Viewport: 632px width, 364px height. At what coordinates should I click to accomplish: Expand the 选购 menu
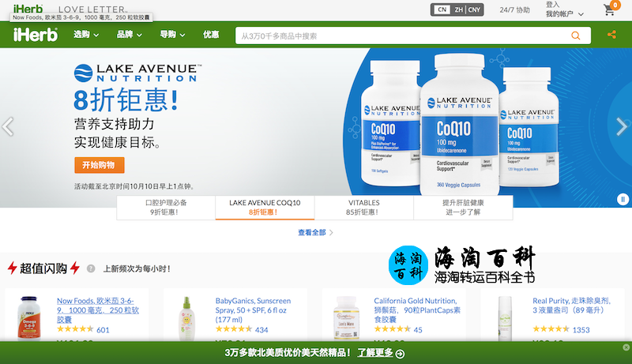(x=86, y=35)
